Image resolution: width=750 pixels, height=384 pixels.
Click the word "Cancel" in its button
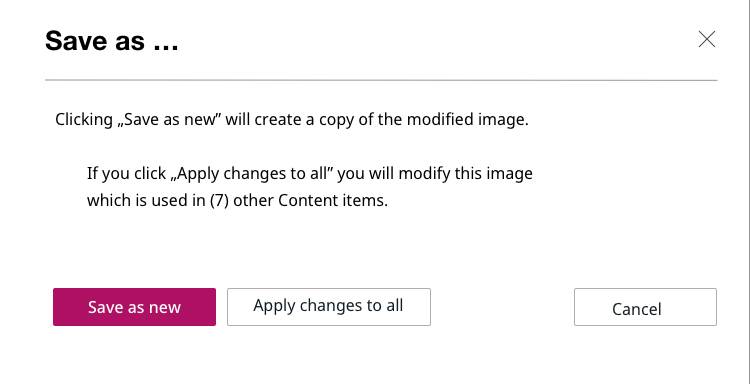pos(637,309)
